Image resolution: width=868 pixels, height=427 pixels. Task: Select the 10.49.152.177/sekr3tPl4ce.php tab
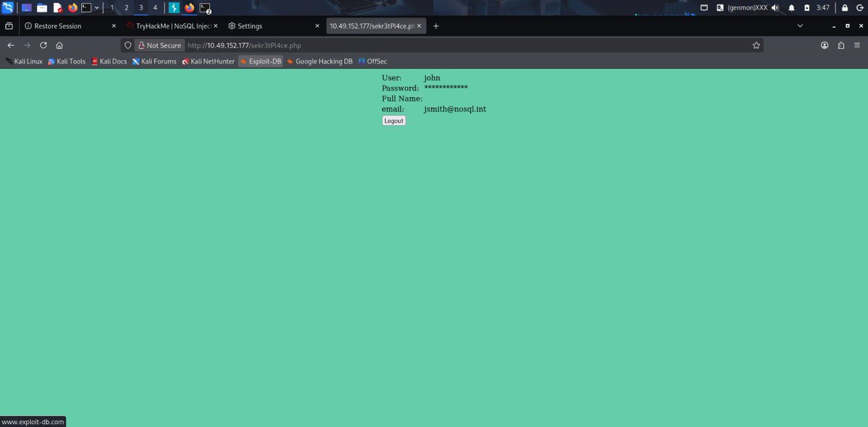click(376, 26)
